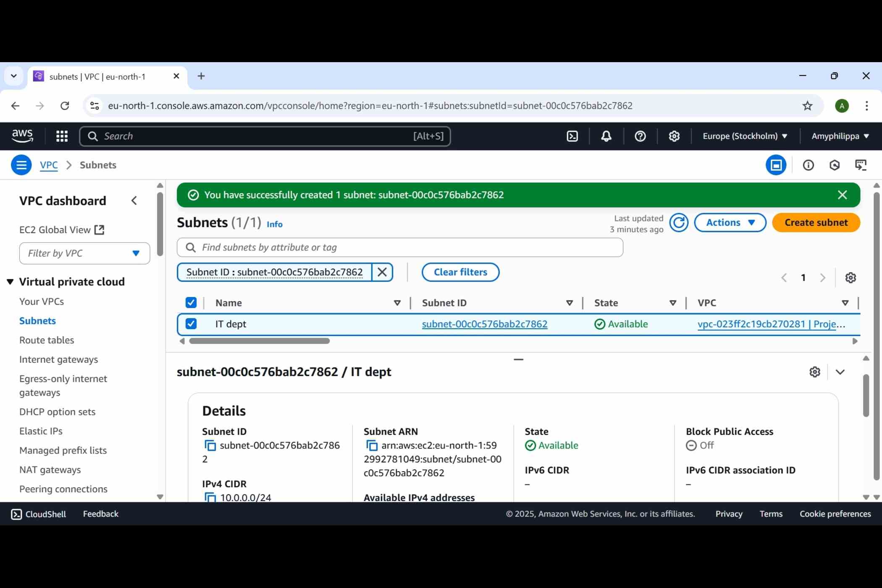Close the subnets VPC browser tab
Screen dimensions: 882x588
point(176,76)
